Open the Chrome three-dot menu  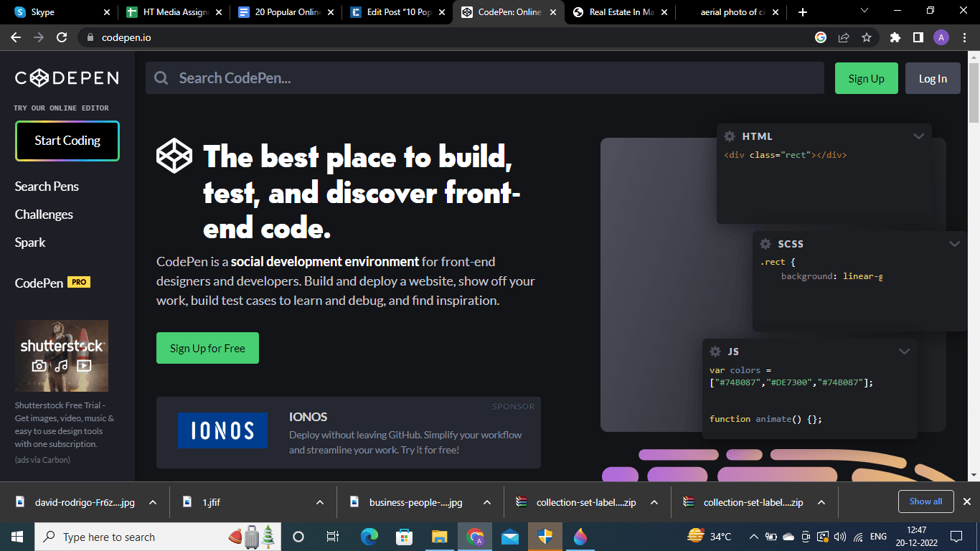965,37
